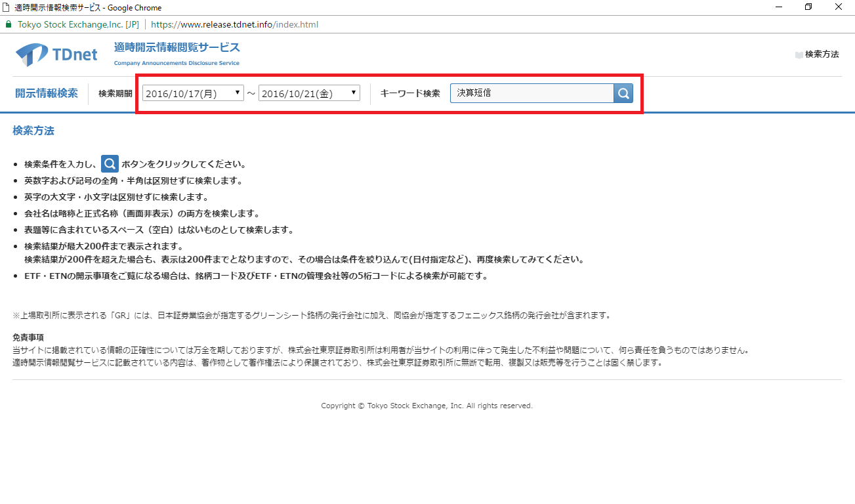Click the TDnet logo
This screenshot has width=855, height=504.
pyautogui.click(x=56, y=54)
